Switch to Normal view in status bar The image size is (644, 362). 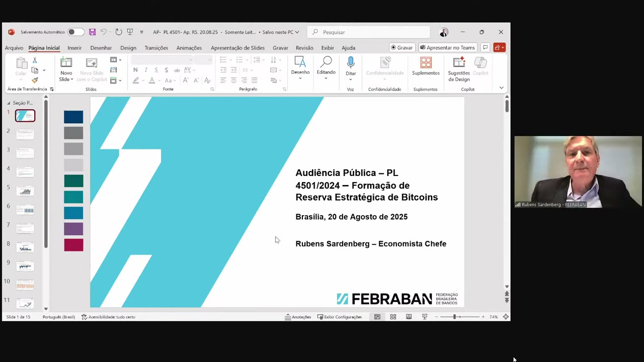(377, 317)
